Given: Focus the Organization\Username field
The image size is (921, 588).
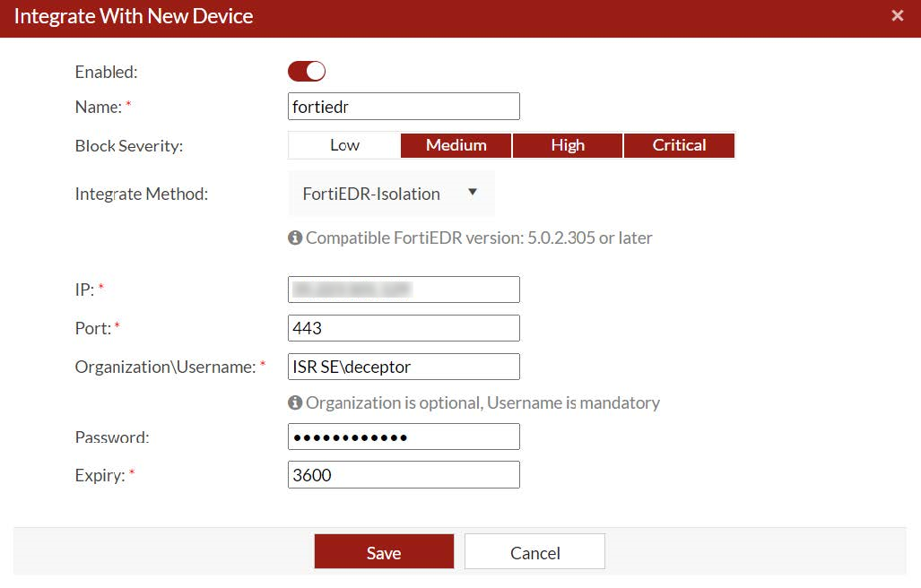Looking at the screenshot, I should (x=404, y=366).
